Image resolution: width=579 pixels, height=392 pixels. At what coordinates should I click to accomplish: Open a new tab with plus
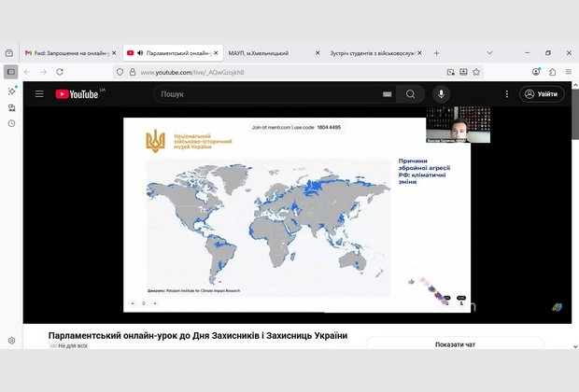[x=436, y=53]
